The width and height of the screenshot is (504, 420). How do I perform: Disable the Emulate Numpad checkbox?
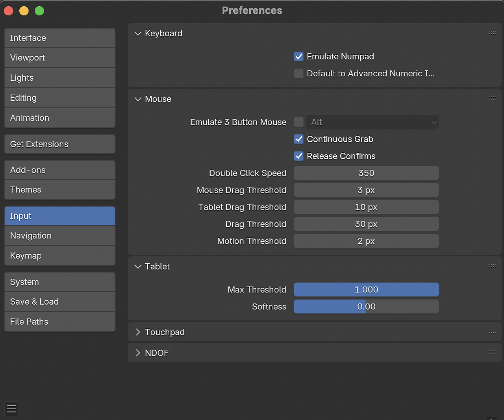coord(299,57)
